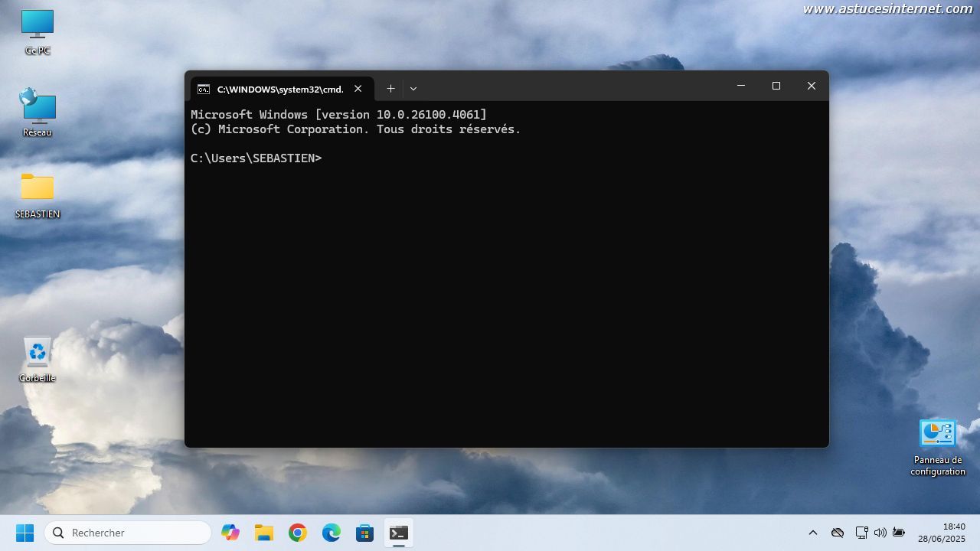980x551 pixels.
Task: Click the Microsoft Windows version text line
Action: click(x=338, y=115)
